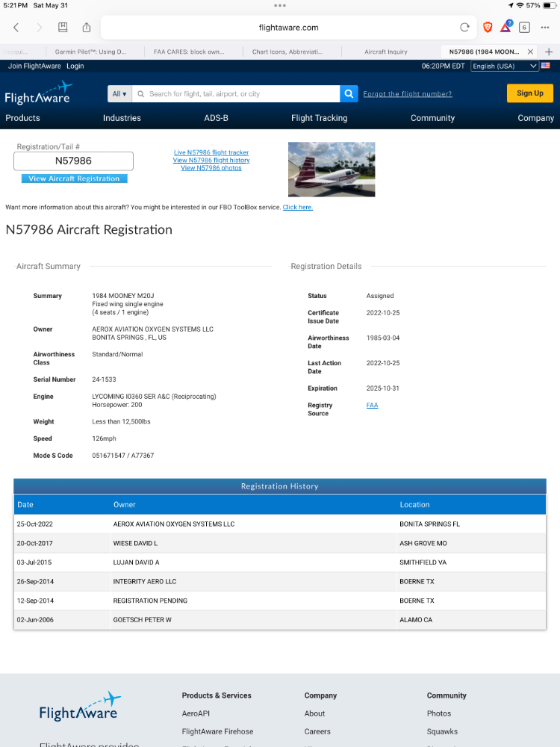Switch to Garmin Pilot browser tab
Screen dimensions: 560x747
pos(90,52)
